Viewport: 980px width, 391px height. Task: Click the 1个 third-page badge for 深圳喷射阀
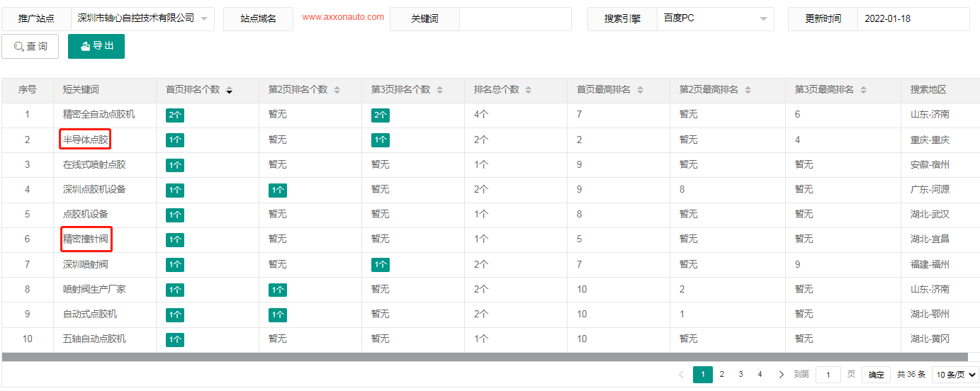381,265
